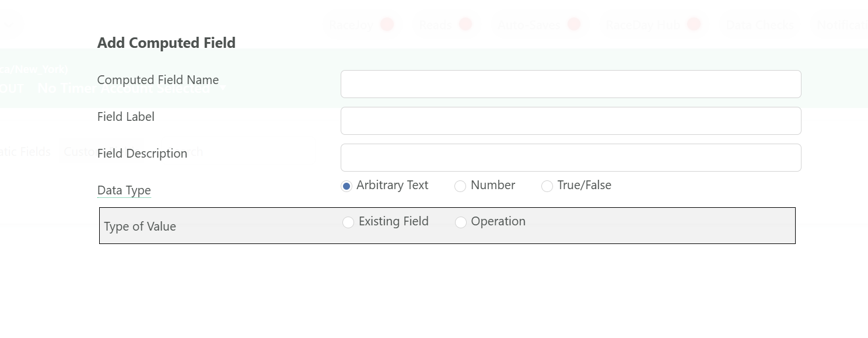Click the Type of Value label

click(x=140, y=227)
